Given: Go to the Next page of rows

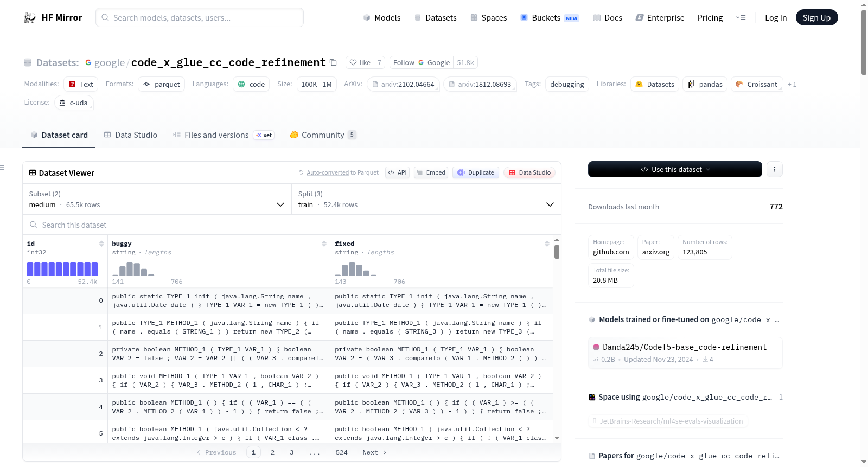Looking at the screenshot, I should pos(374,452).
